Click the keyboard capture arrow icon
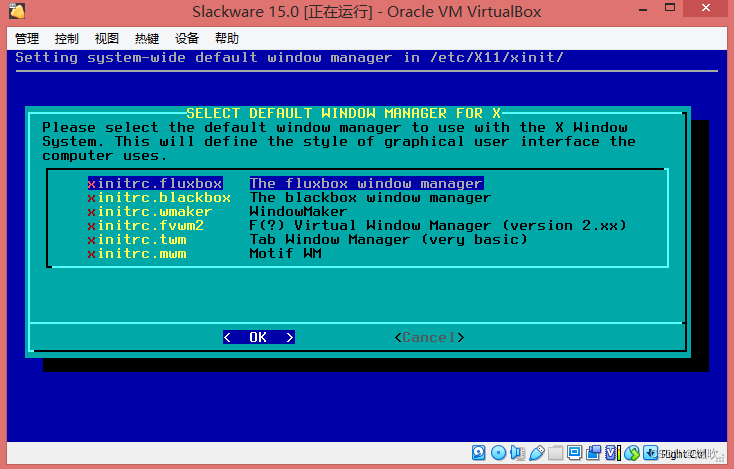This screenshot has height=469, width=734. pos(650,453)
